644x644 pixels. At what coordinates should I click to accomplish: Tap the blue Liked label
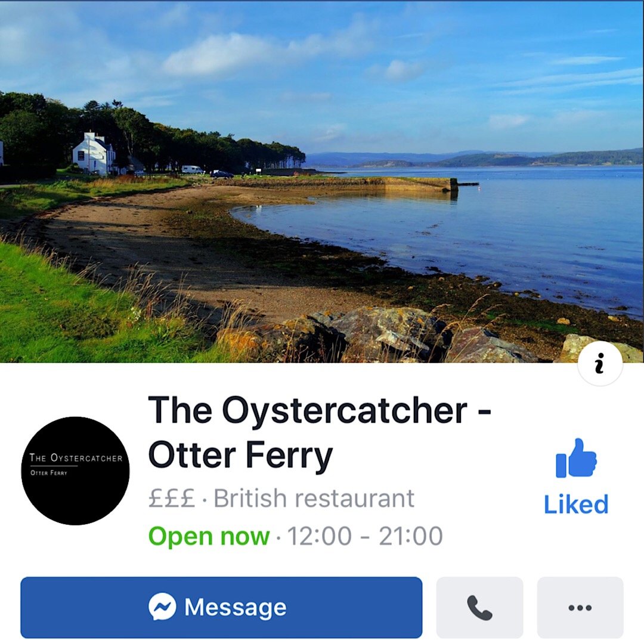tap(576, 504)
